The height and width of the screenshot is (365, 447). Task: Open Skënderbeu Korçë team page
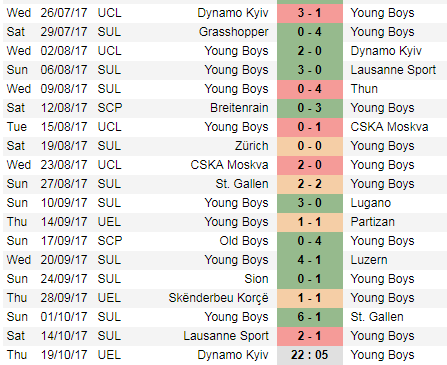218,298
